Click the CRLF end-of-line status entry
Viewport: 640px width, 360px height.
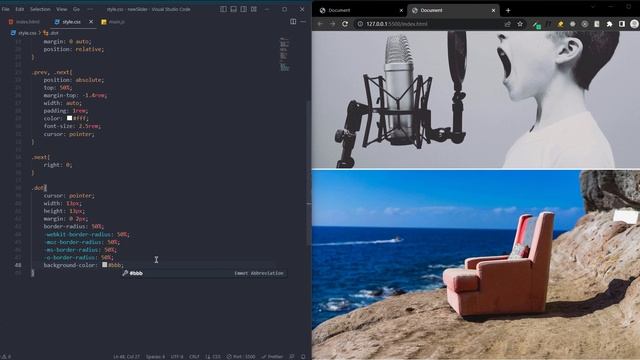pos(194,356)
